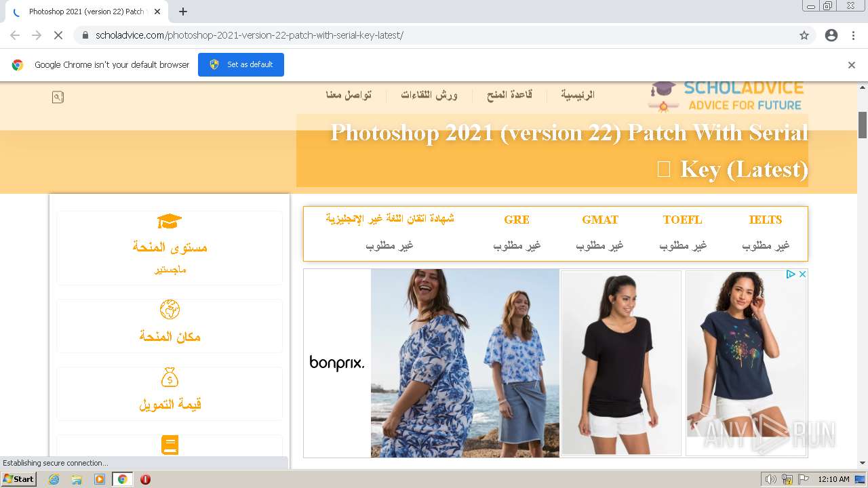
Task: Open the navy printed t-shirt ad thumbnail
Action: click(746, 363)
